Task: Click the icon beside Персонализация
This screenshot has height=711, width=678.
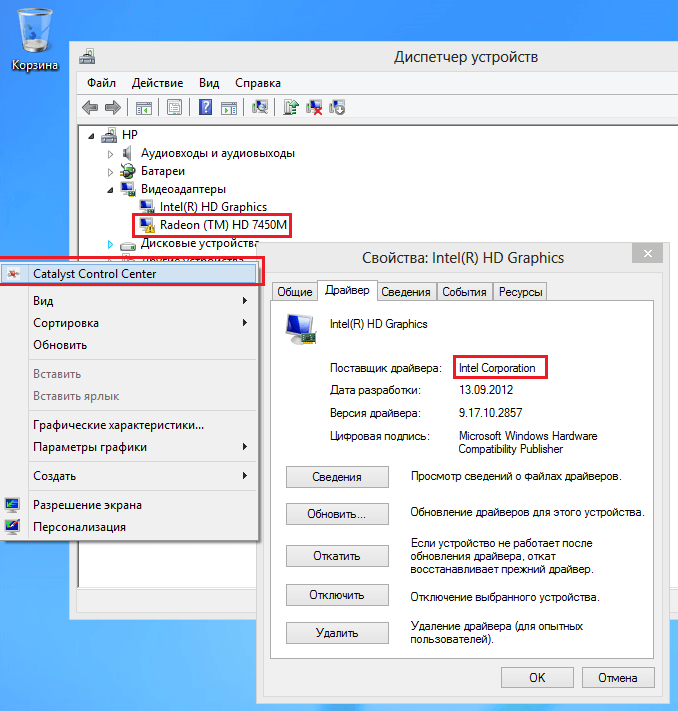Action: click(12, 526)
